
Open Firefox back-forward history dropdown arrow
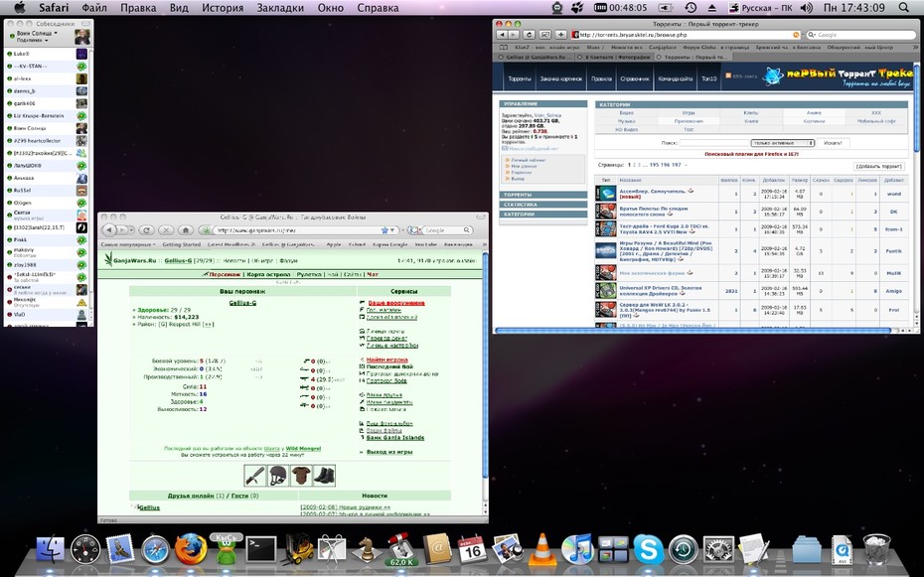(131, 230)
